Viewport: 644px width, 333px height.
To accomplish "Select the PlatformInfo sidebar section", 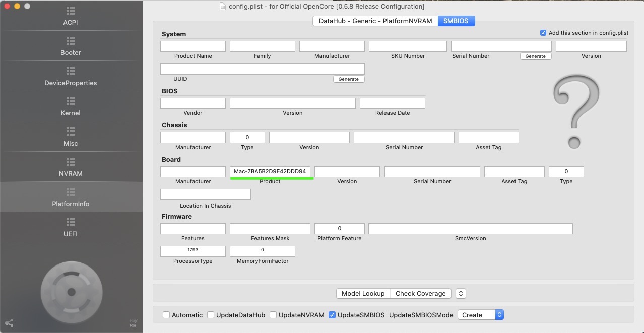I will [71, 197].
